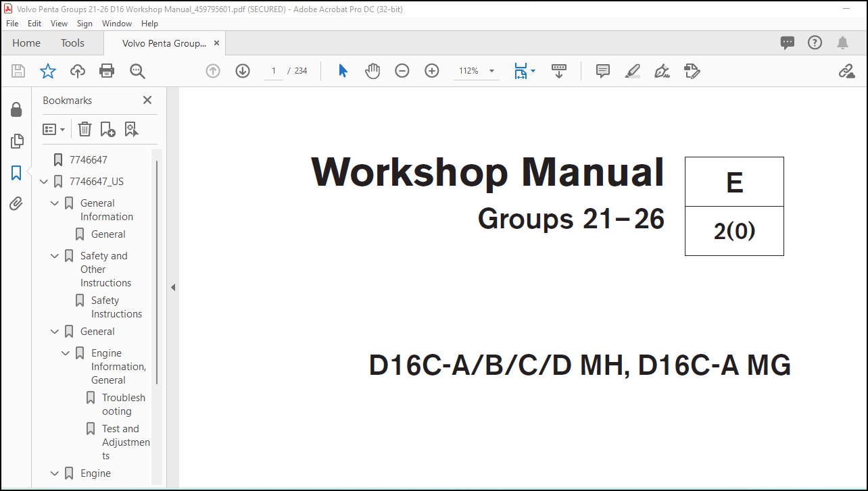868x491 pixels.
Task: Close the Volvo Penta document tab
Action: tap(216, 43)
